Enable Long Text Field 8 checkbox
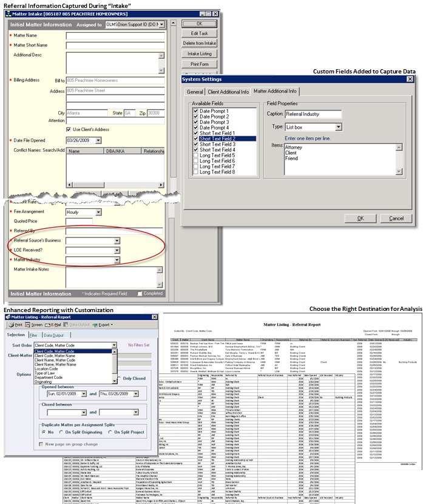This screenshot has height=504, width=426. (x=195, y=172)
